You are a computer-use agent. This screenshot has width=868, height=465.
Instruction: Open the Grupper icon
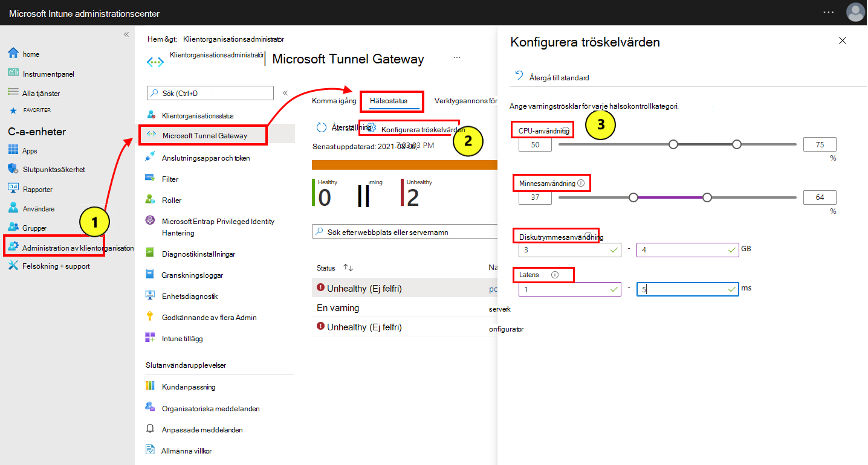coord(13,228)
